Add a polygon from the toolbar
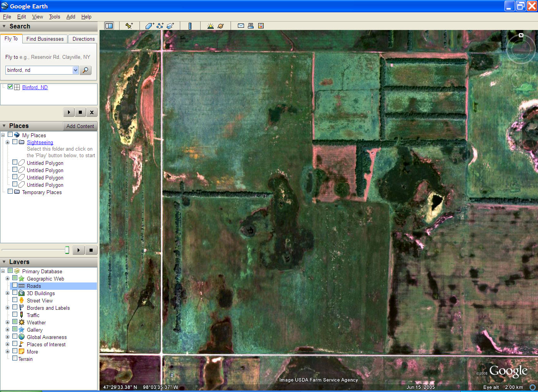 pyautogui.click(x=150, y=26)
